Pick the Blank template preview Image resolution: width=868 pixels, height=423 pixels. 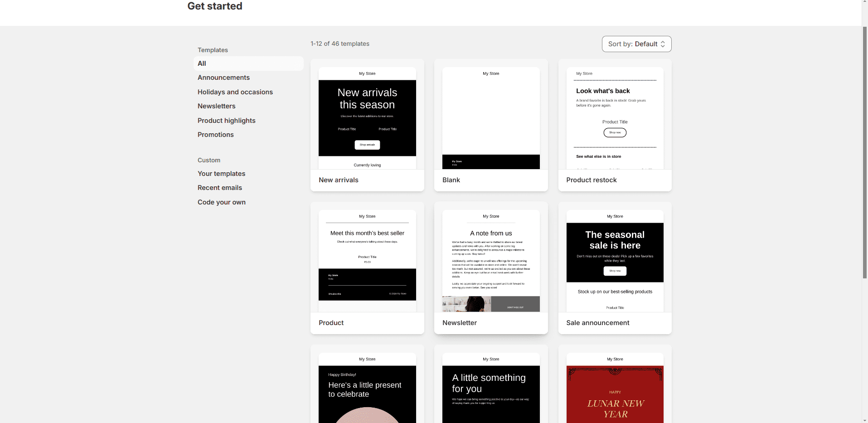491,118
